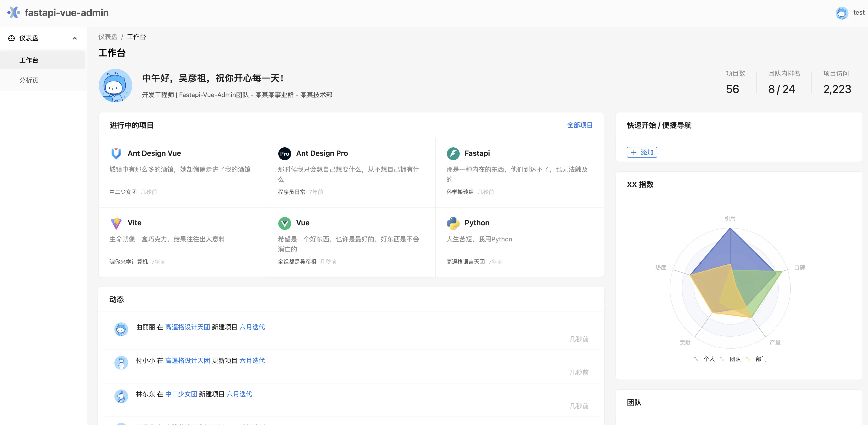Open the 分析页 menu item

pyautogui.click(x=29, y=80)
